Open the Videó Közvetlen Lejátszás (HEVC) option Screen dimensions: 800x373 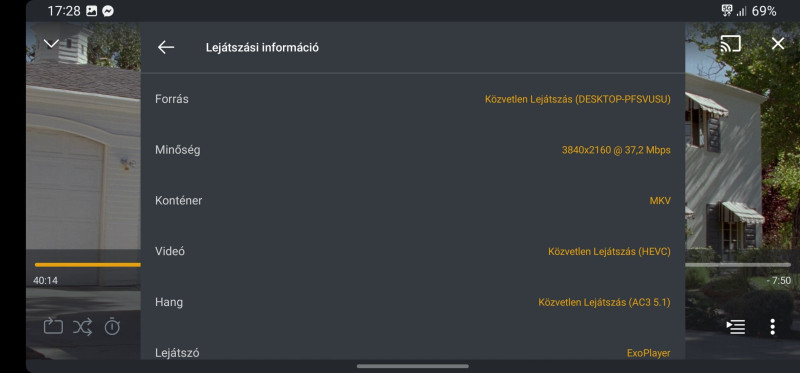pyautogui.click(x=413, y=252)
